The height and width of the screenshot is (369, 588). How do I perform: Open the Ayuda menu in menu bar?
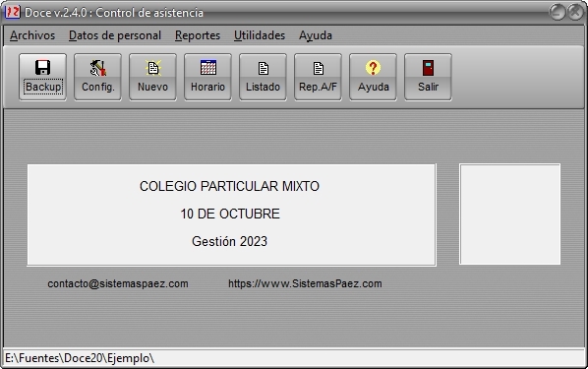point(316,35)
